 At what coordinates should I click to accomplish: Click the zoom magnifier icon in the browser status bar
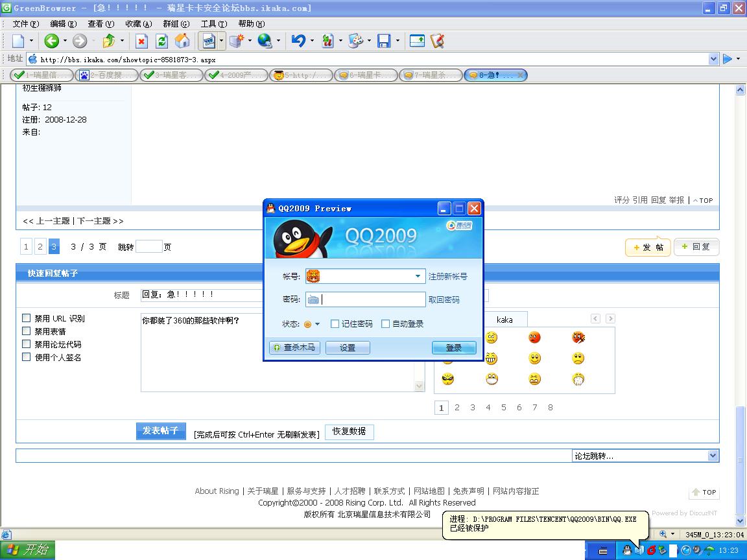click(663, 534)
